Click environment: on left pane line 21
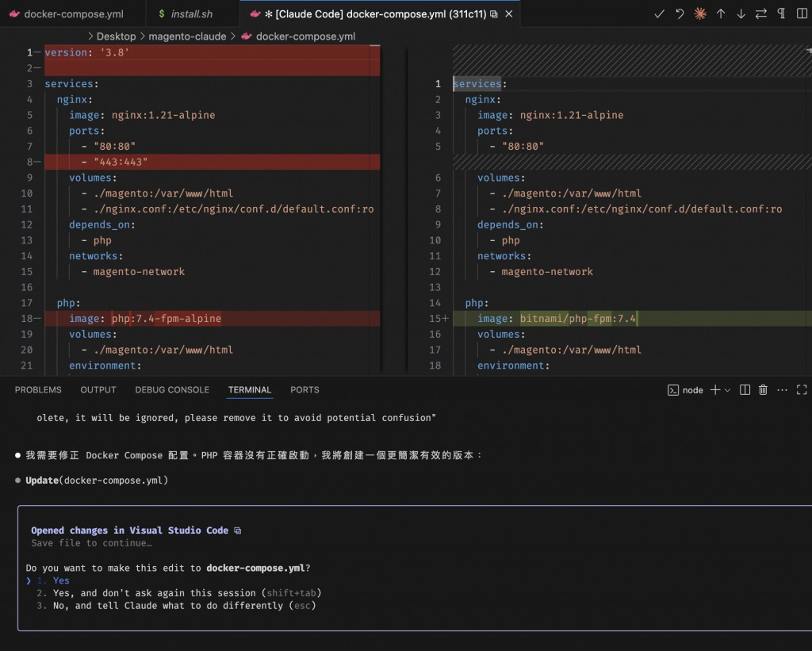The height and width of the screenshot is (651, 812). pos(105,366)
